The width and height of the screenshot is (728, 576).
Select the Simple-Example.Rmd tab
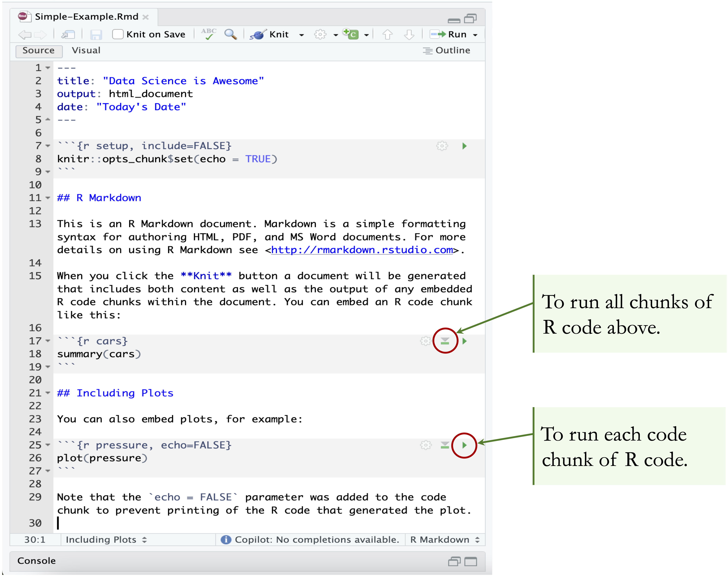click(x=86, y=17)
